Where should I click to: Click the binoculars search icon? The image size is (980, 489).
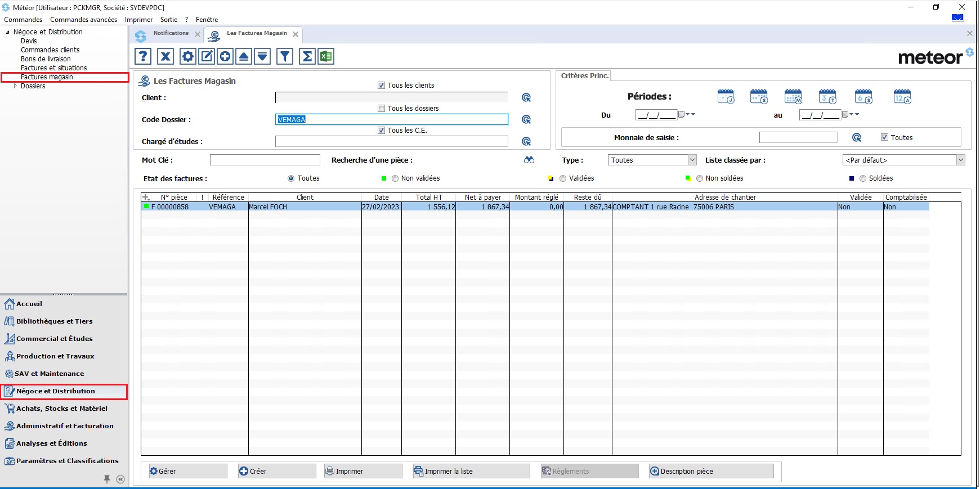(x=529, y=160)
